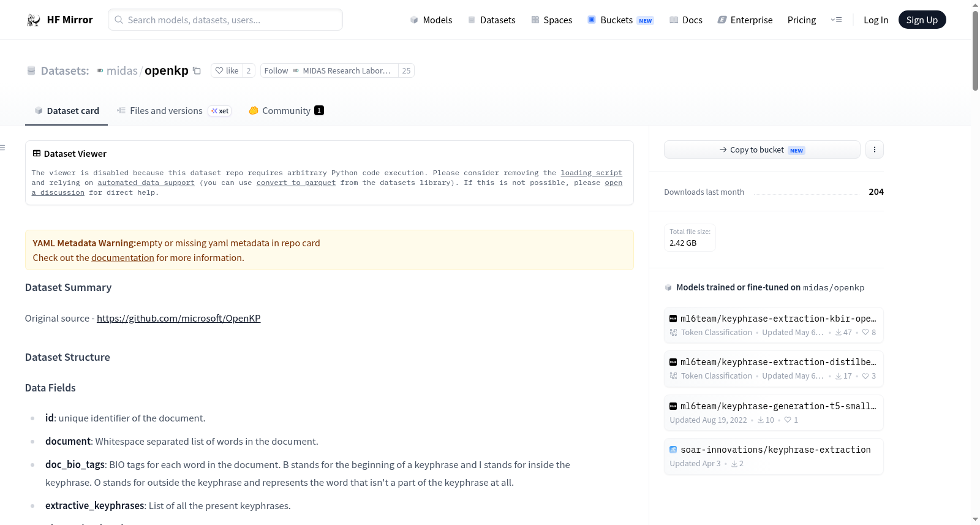
Task: Click the search magnifier icon
Action: coord(119,20)
